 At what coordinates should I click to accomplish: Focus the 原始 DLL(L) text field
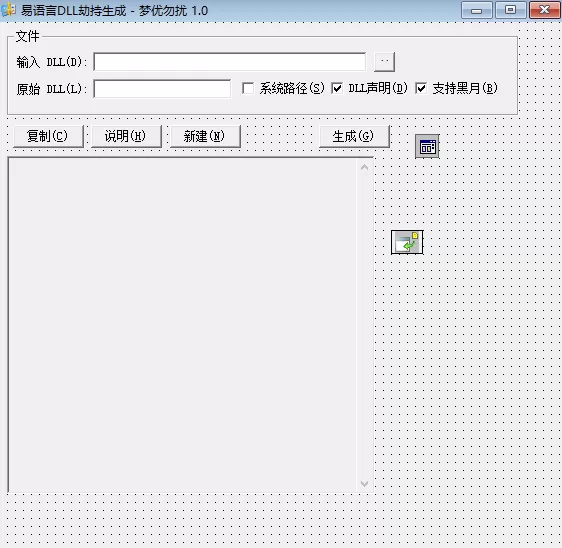point(162,89)
